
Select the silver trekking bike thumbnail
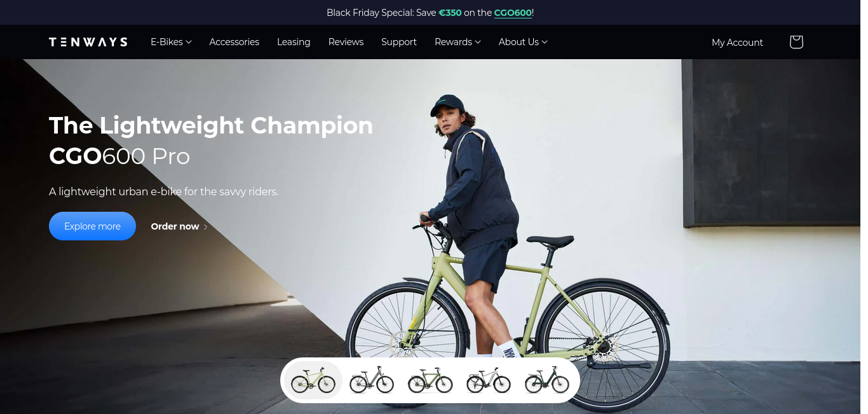(489, 380)
